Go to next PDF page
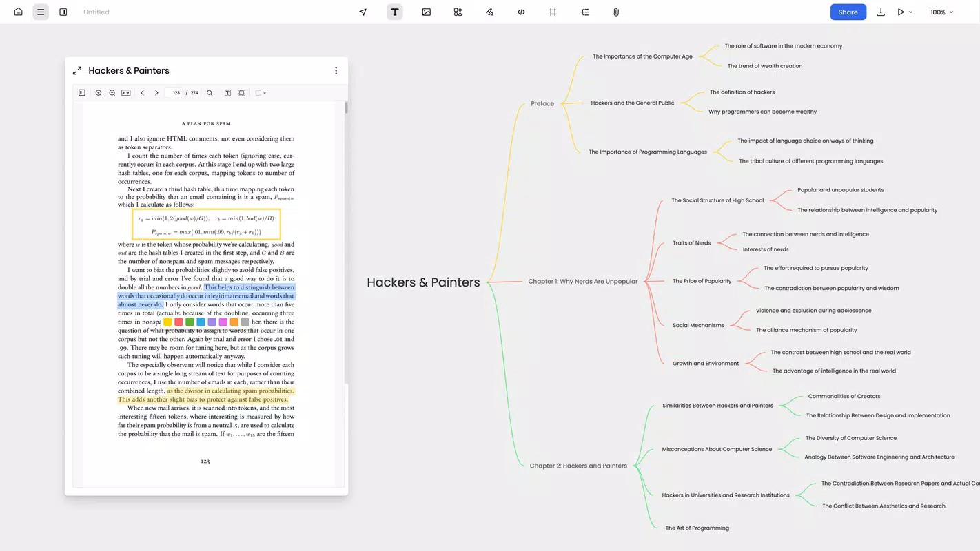This screenshot has width=980, height=551. (x=156, y=92)
